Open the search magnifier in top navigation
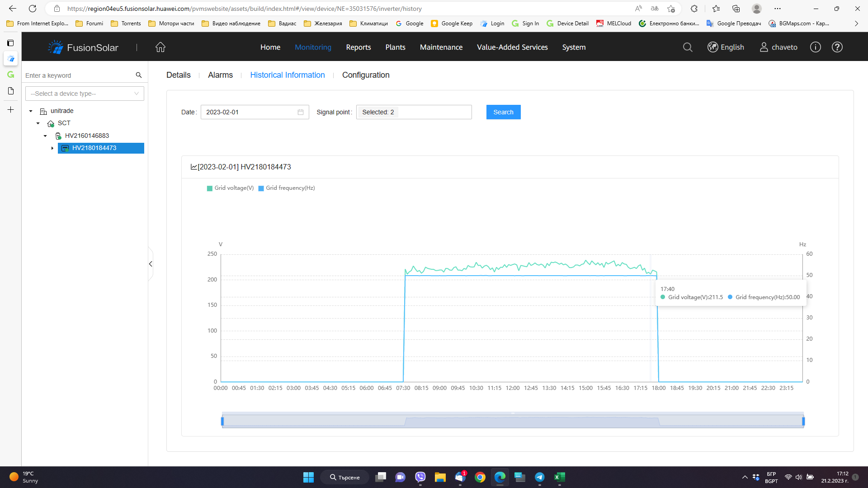 [x=688, y=47]
